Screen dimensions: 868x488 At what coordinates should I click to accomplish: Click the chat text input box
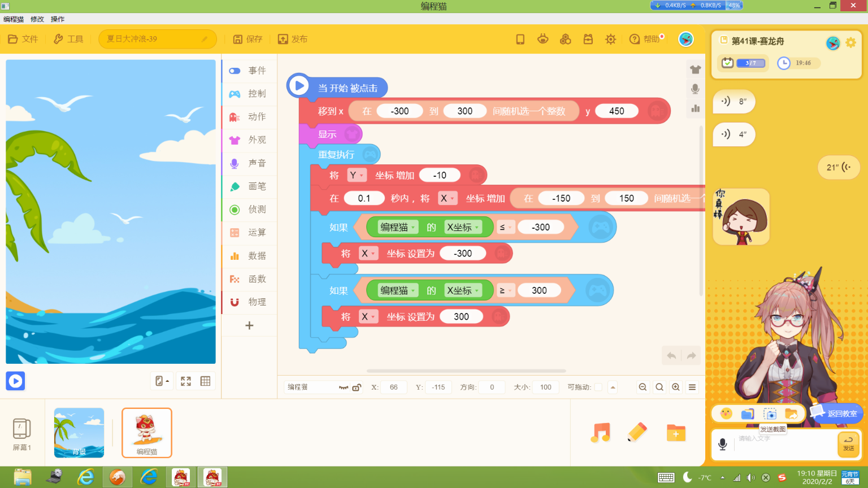coord(784,444)
